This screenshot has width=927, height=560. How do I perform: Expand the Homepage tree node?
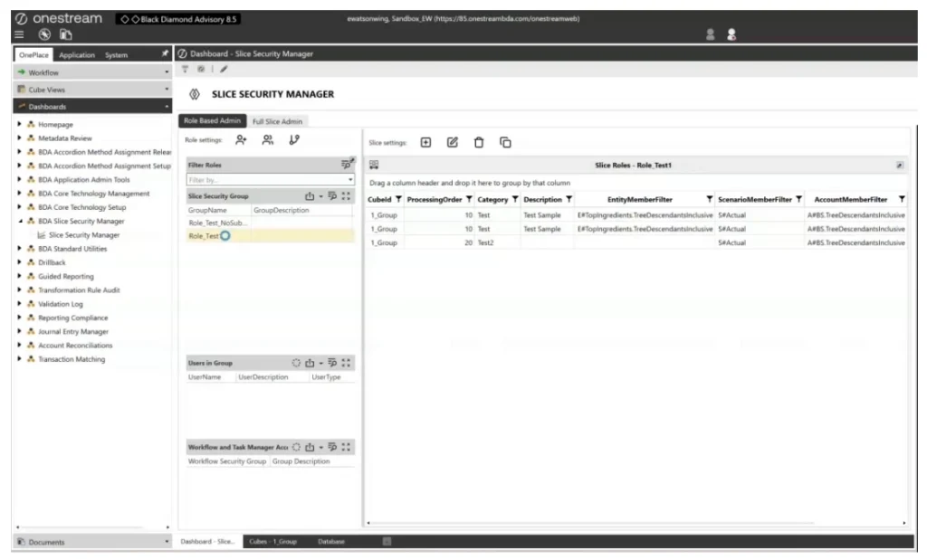coord(19,124)
